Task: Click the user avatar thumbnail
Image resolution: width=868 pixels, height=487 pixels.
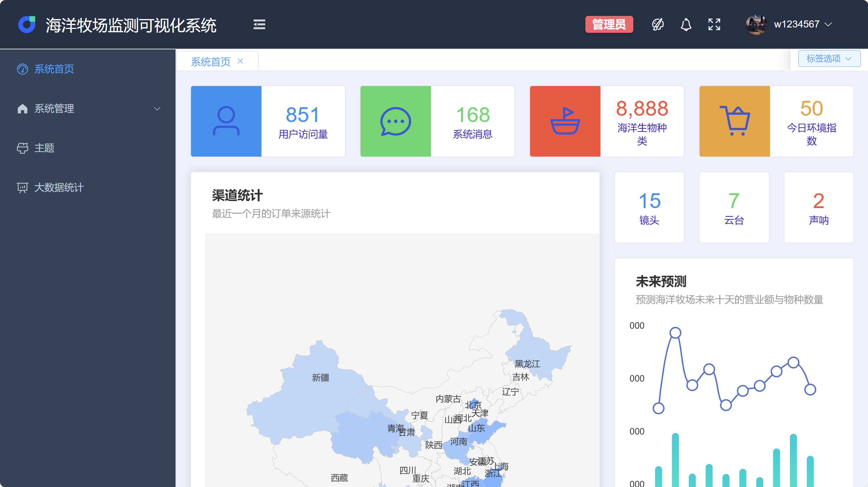Action: click(x=756, y=24)
